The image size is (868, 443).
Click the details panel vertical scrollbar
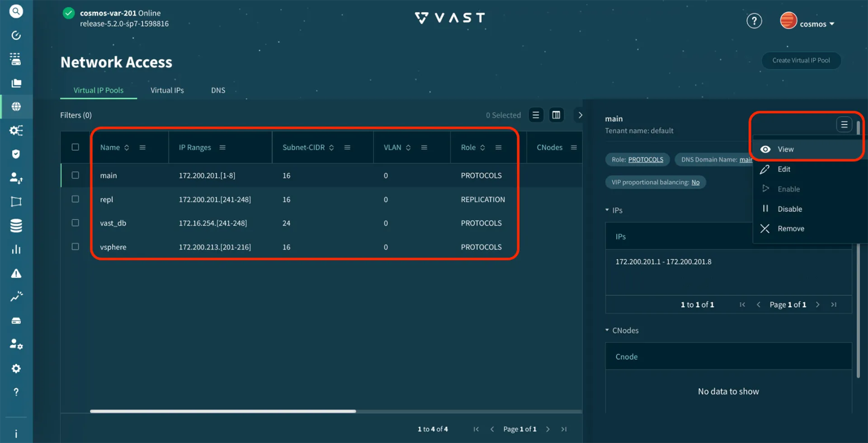pos(858,249)
